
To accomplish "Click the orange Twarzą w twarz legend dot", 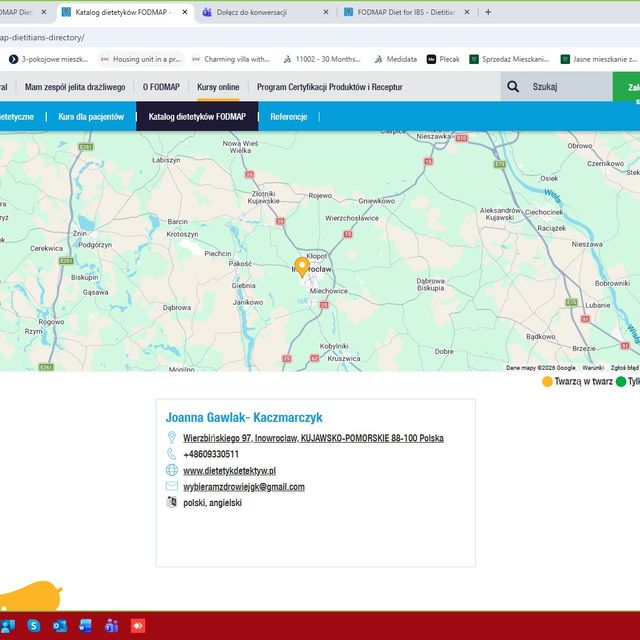I will click(x=547, y=382).
